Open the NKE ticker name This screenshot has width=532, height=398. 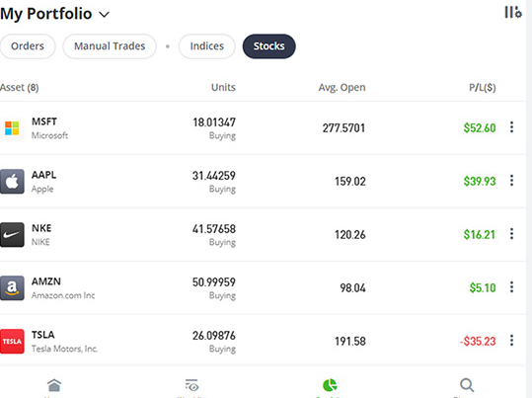click(x=41, y=228)
